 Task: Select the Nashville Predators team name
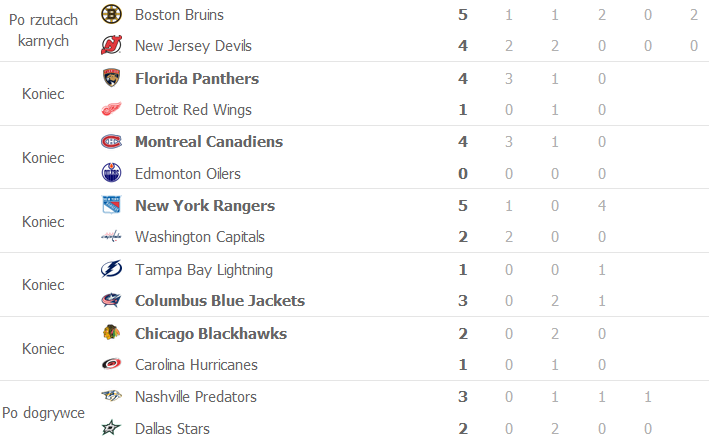click(195, 396)
